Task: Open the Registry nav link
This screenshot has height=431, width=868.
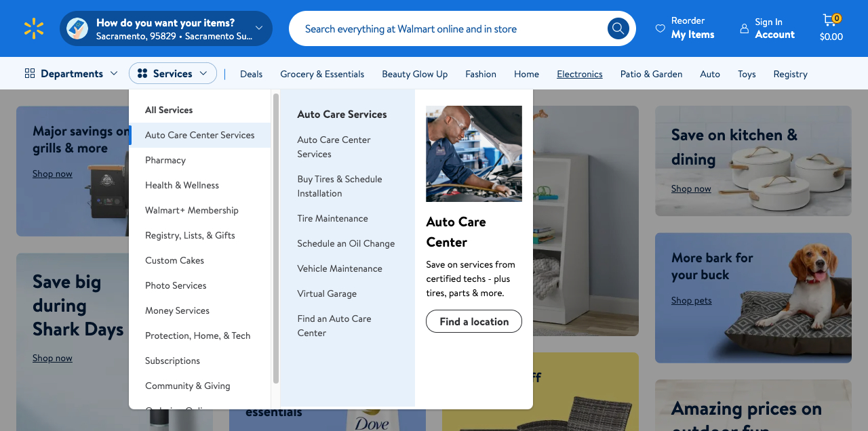Action: tap(791, 74)
